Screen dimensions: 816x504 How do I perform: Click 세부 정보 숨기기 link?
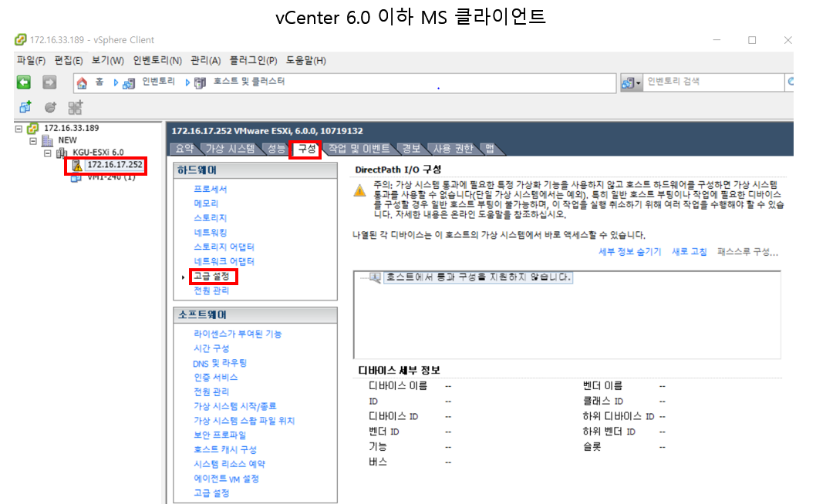(629, 252)
